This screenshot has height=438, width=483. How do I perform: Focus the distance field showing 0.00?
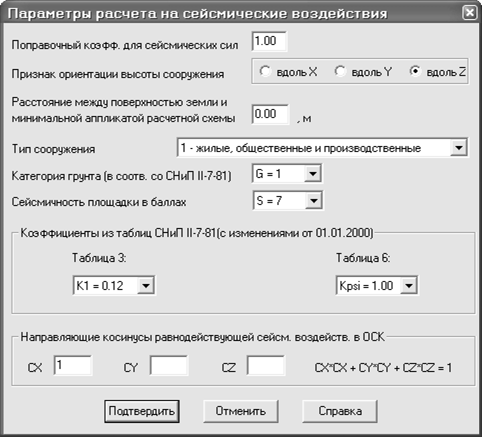pyautogui.click(x=271, y=114)
